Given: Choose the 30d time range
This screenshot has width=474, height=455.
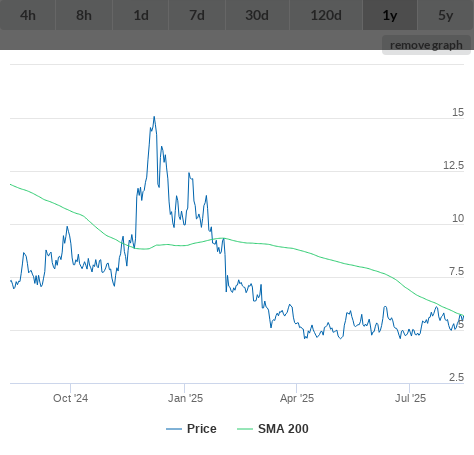Looking at the screenshot, I should pyautogui.click(x=257, y=15).
